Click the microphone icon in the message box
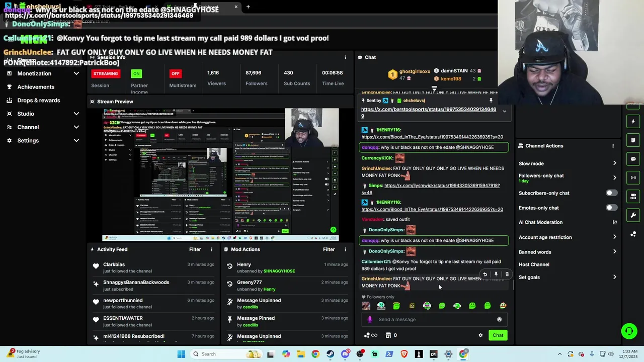This screenshot has width=644, height=362. point(370,319)
